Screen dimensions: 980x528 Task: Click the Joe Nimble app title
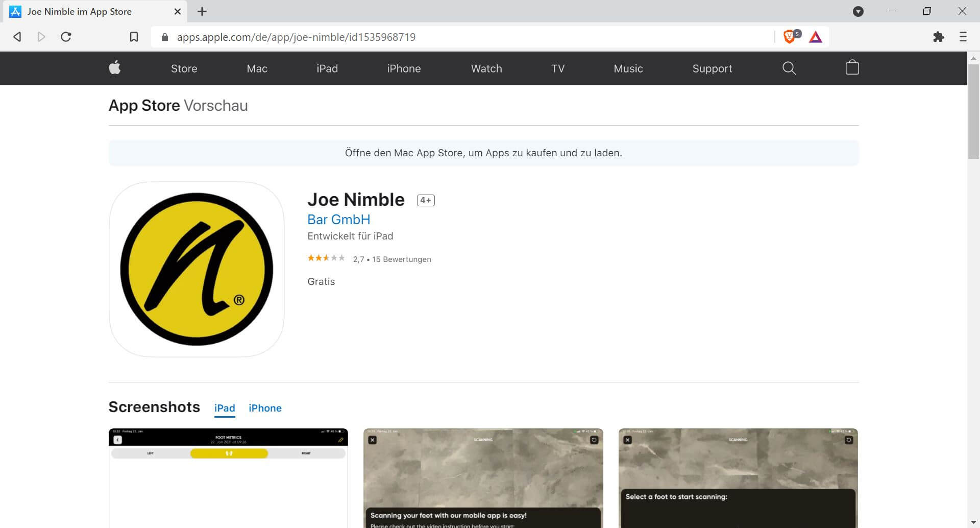(356, 200)
